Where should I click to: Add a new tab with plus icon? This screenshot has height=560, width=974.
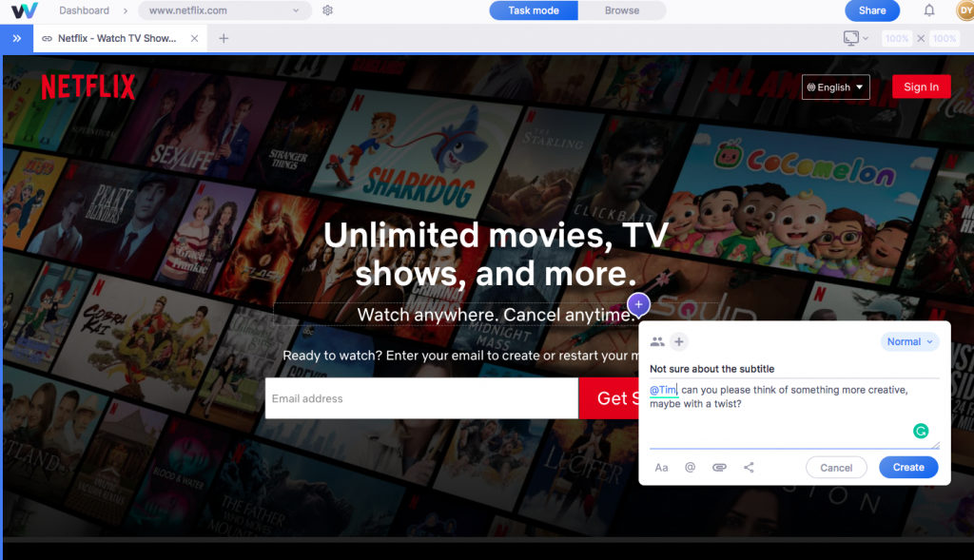coord(224,38)
